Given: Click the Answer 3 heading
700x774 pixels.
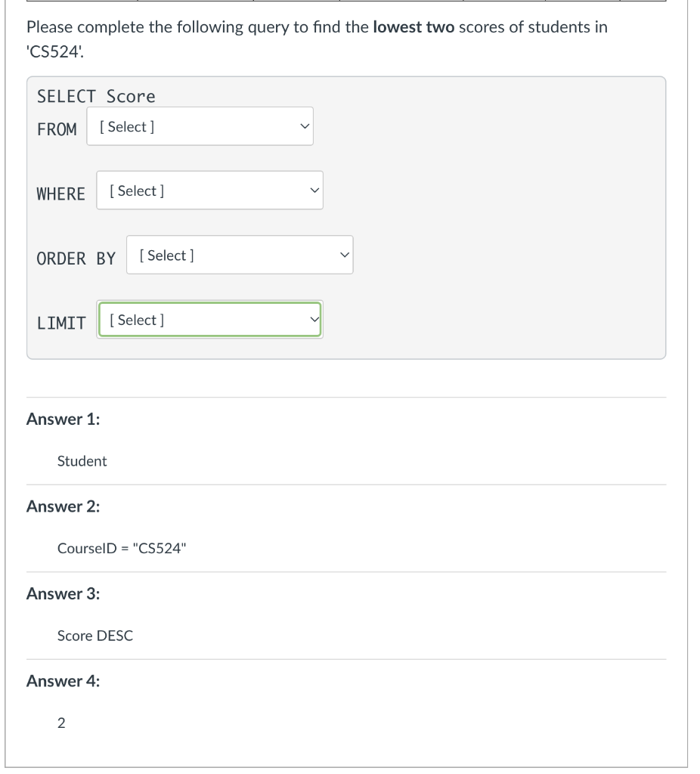Looking at the screenshot, I should (x=63, y=594).
